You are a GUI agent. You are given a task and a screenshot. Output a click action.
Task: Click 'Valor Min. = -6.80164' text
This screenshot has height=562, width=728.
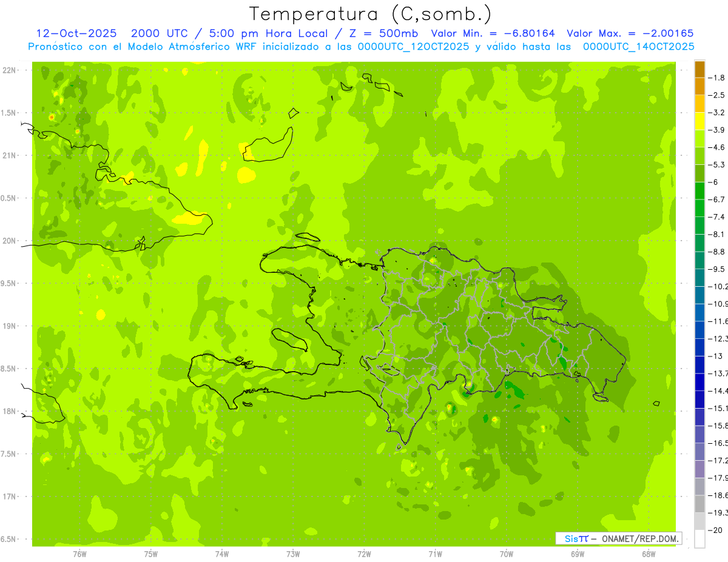pos(494,33)
